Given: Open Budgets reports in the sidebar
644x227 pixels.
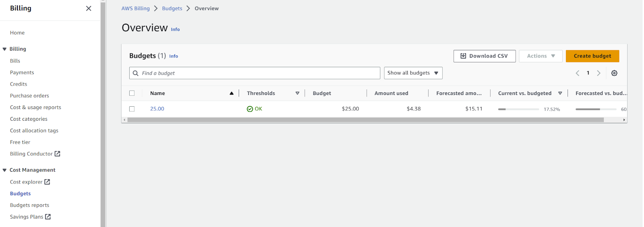Looking at the screenshot, I should click(29, 206).
